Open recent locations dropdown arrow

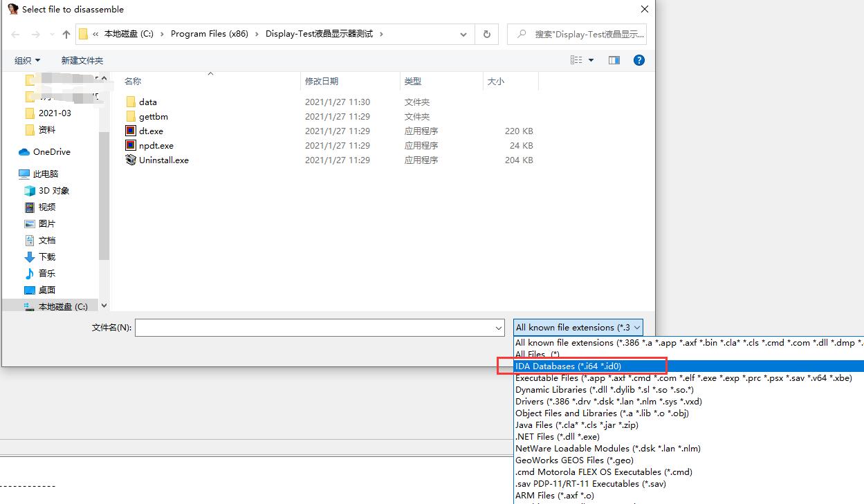pos(51,34)
